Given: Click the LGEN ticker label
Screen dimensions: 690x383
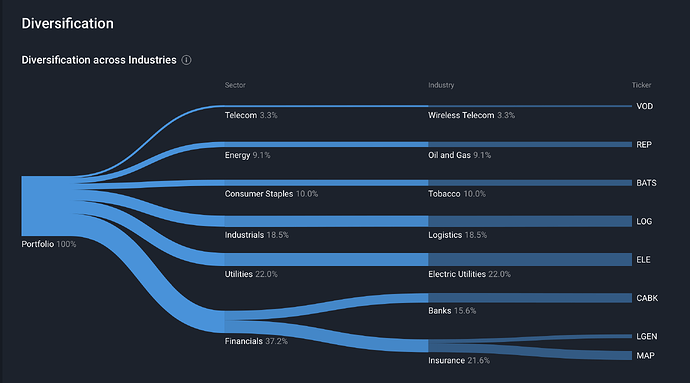Looking at the screenshot, I should [647, 336].
